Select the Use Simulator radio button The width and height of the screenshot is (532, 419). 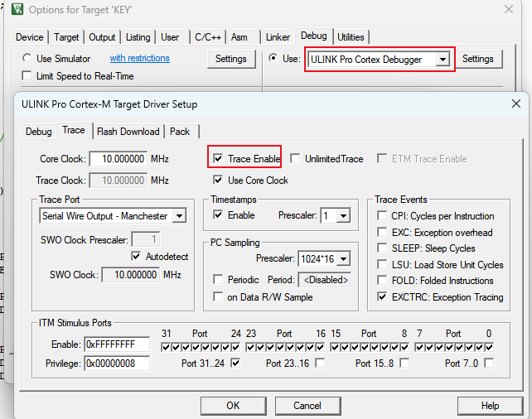coord(27,59)
